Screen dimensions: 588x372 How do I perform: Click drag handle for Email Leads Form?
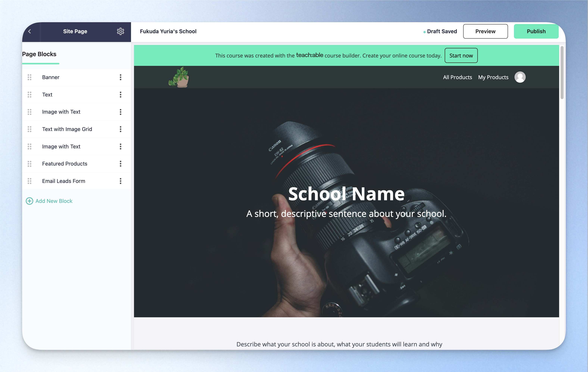29,181
